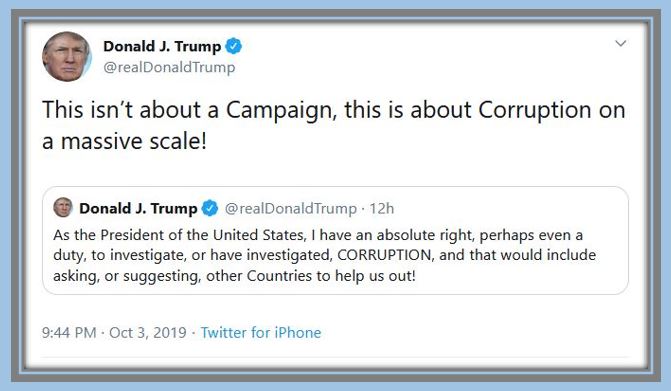Image resolution: width=671 pixels, height=391 pixels.
Task: Click the word CORRUPTION in the quoted tweet
Action: click(x=384, y=255)
